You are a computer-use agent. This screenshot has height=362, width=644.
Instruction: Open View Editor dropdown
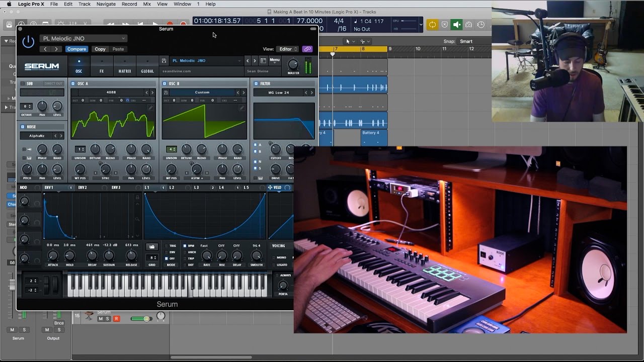coord(287,49)
